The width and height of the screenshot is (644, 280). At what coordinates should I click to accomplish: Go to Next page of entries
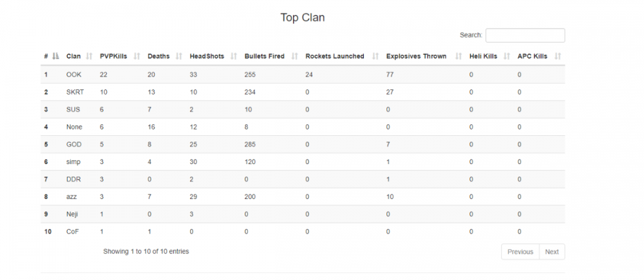pos(552,252)
